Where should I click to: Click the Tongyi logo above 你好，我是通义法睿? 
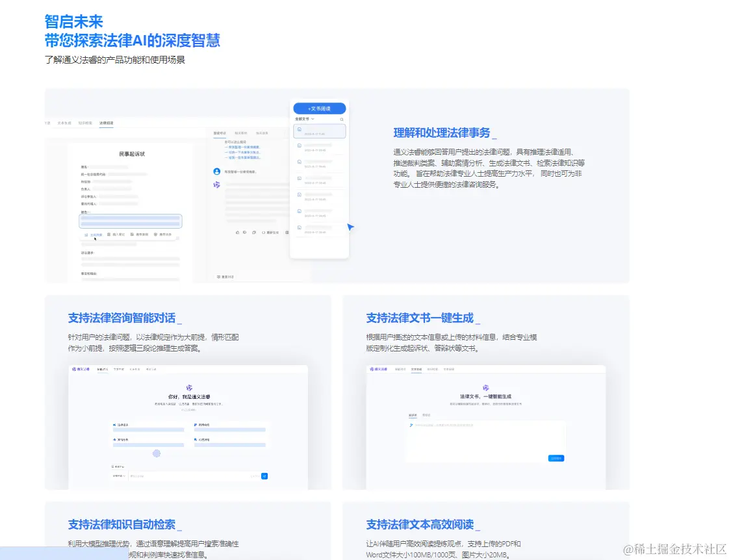click(x=189, y=388)
